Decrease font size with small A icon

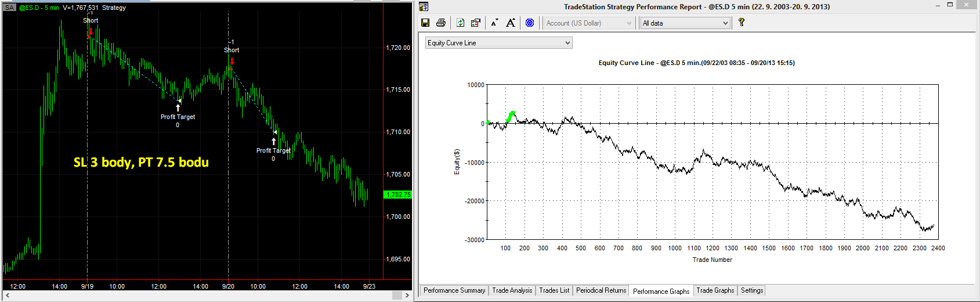494,23
